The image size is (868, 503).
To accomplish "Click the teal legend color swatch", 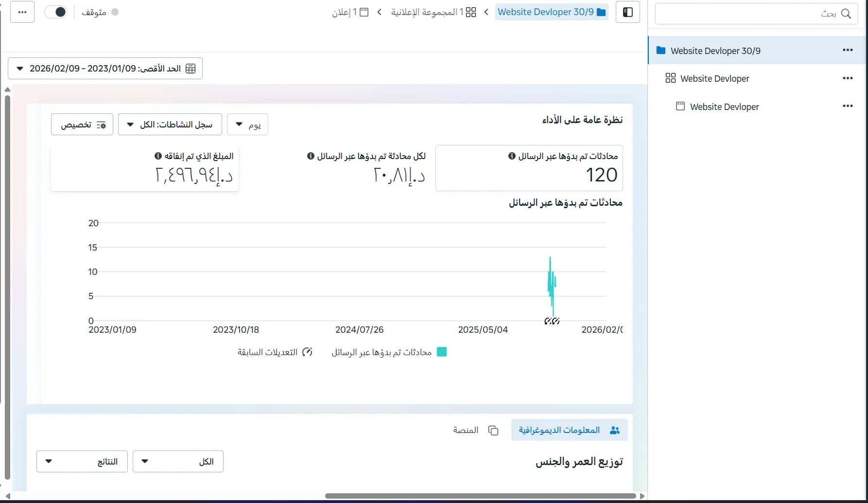I will click(441, 351).
